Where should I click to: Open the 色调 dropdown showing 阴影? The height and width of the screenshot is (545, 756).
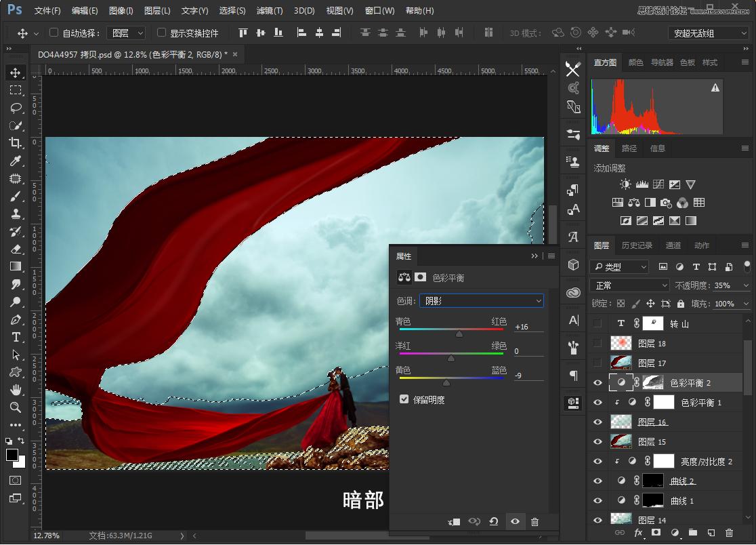pos(481,300)
